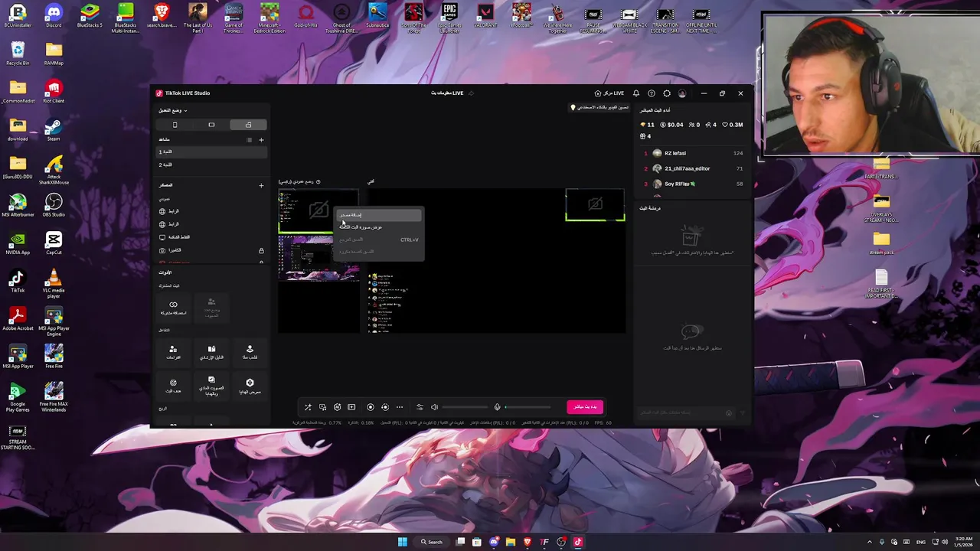This screenshot has width=980, height=551.
Task: Click viewer Soy RIFlau in ranking
Action: pos(693,184)
